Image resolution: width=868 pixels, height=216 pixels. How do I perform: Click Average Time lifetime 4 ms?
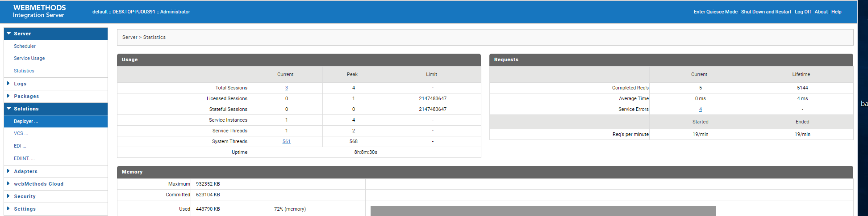[802, 98]
